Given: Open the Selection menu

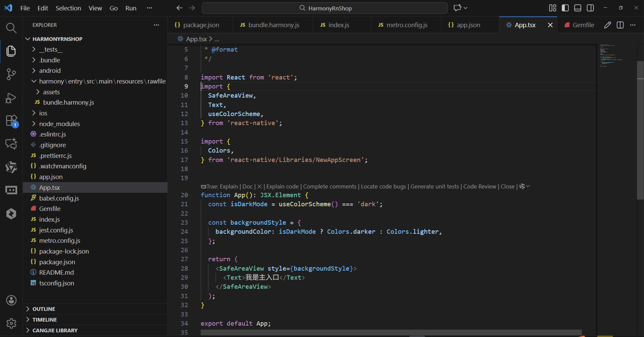Looking at the screenshot, I should [68, 8].
